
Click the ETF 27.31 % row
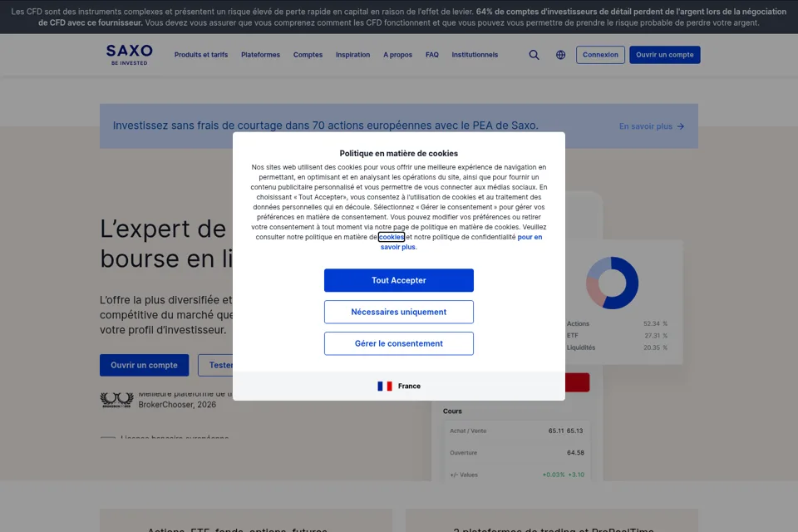pyautogui.click(x=617, y=336)
